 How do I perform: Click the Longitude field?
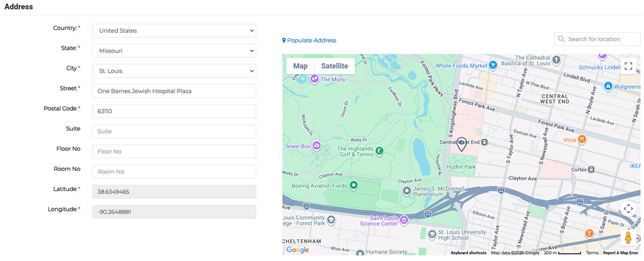[x=174, y=212]
